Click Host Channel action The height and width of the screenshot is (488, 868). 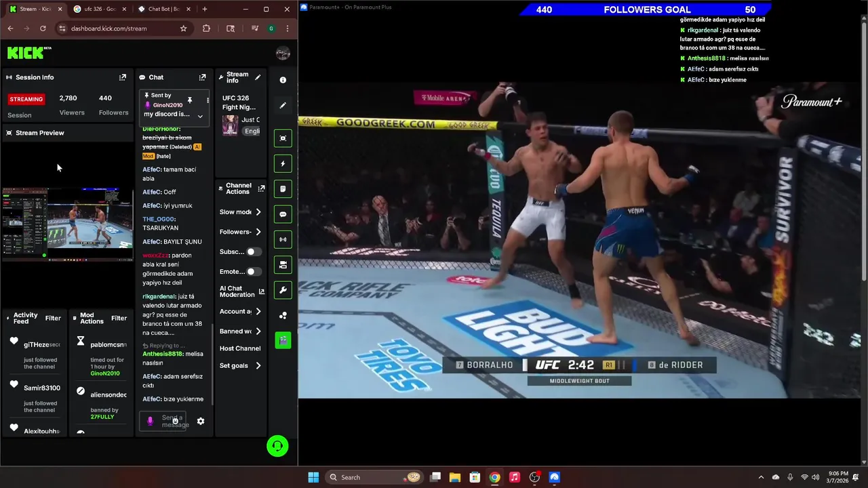click(x=240, y=348)
